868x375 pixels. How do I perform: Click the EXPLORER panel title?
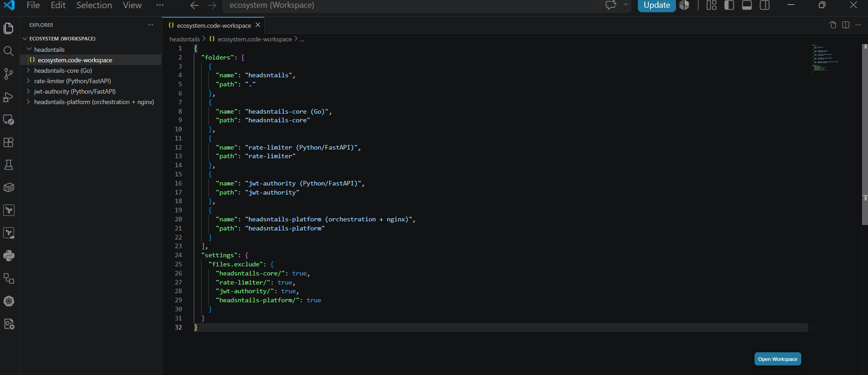(41, 25)
